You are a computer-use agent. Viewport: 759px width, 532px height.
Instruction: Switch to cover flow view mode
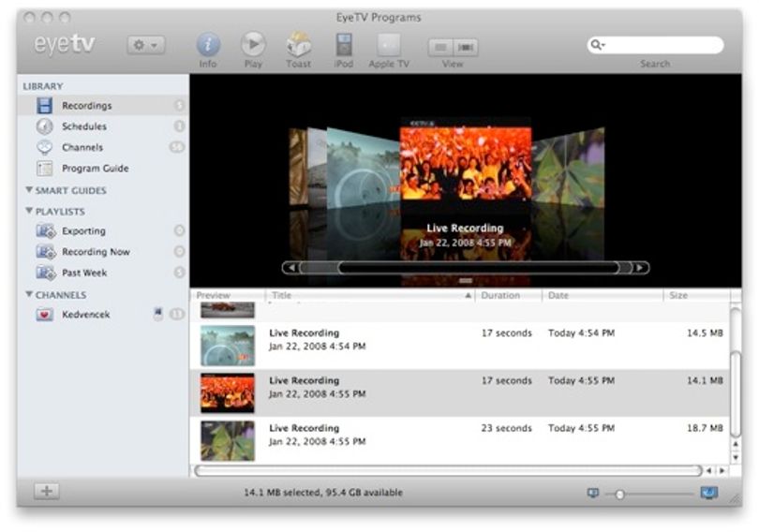click(466, 47)
